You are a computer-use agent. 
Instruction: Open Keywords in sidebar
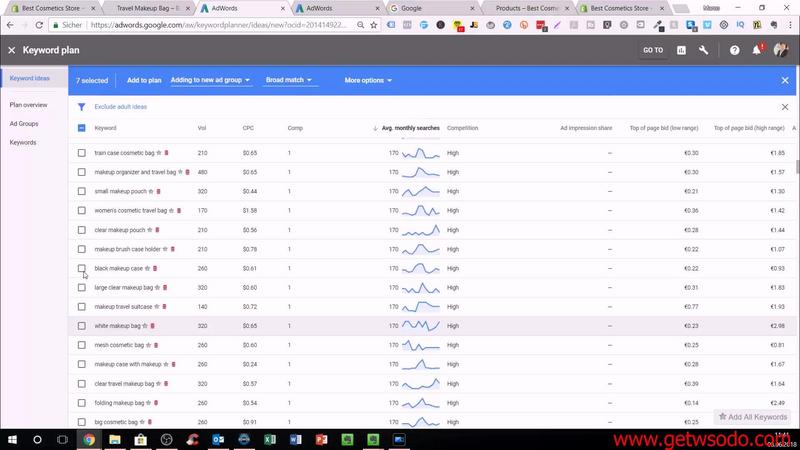tap(23, 142)
